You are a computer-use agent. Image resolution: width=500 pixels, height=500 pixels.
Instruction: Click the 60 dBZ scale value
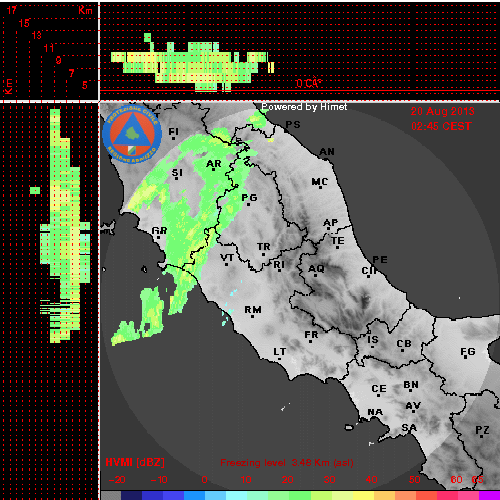click(456, 480)
